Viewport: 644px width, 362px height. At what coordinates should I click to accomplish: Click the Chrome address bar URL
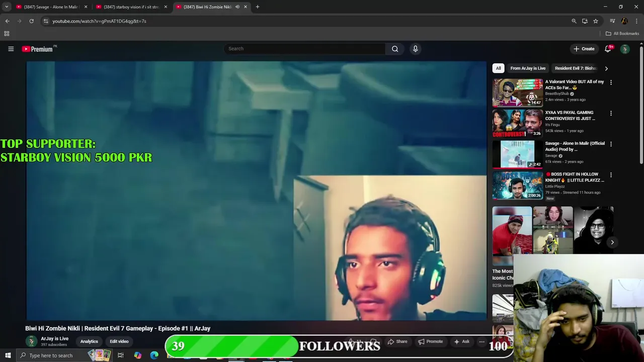click(x=99, y=21)
